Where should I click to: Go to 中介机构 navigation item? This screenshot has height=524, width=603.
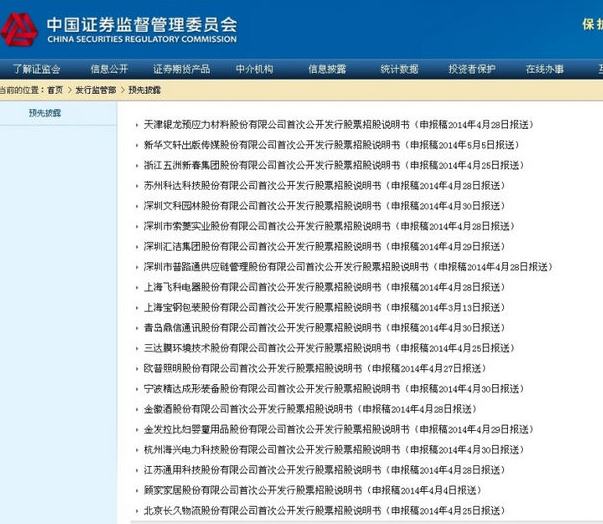(254, 69)
